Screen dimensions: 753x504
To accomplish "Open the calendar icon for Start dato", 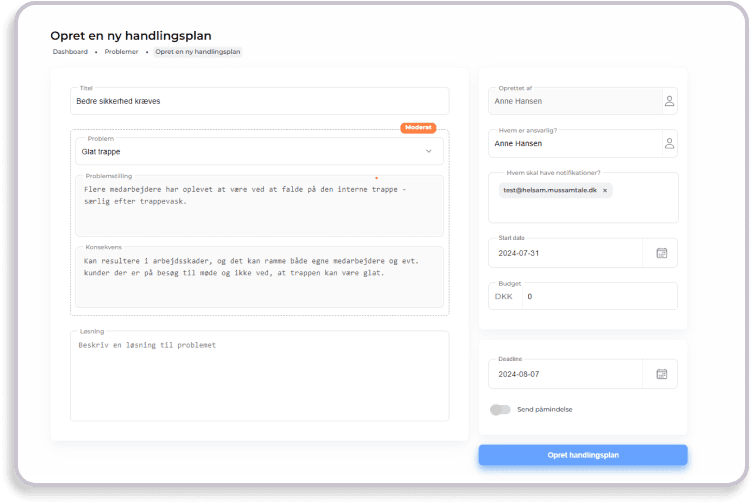I will click(x=661, y=253).
